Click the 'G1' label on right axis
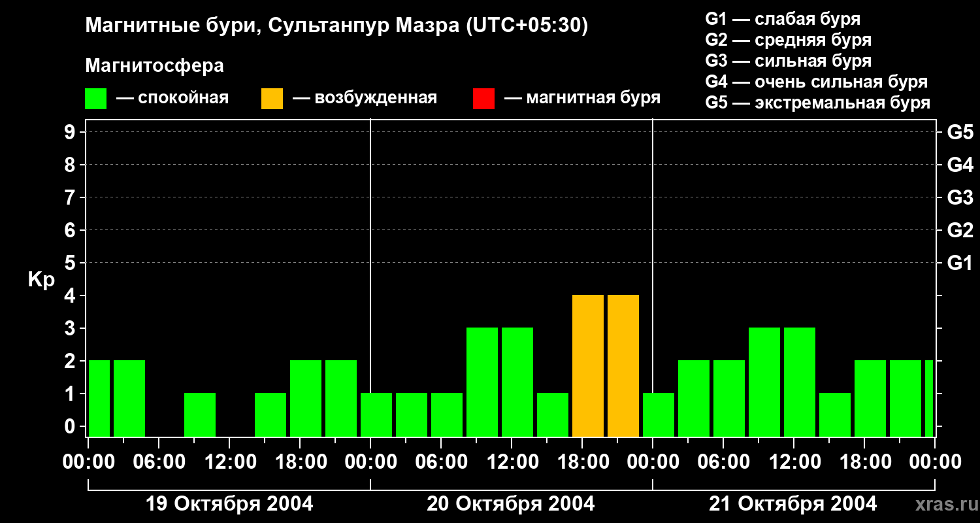This screenshot has height=523, width=980. [x=960, y=263]
